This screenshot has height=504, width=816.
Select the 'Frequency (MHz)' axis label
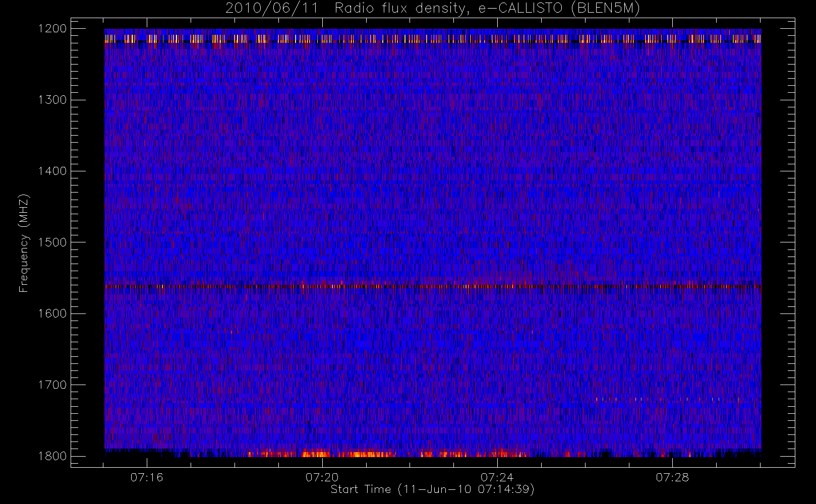[23, 243]
